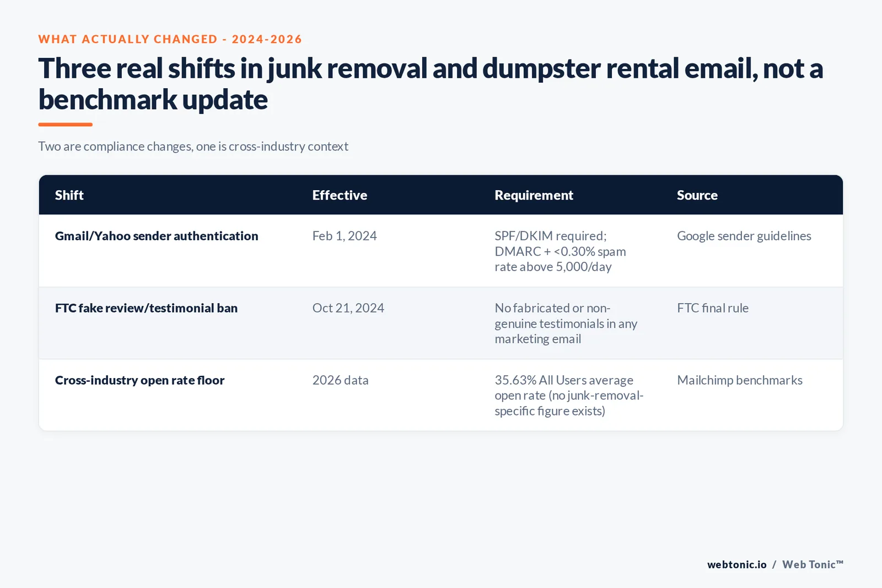Viewport: 882px width, 588px height.
Task: Click the '35.63% All Users average' cell
Action: tap(569, 396)
